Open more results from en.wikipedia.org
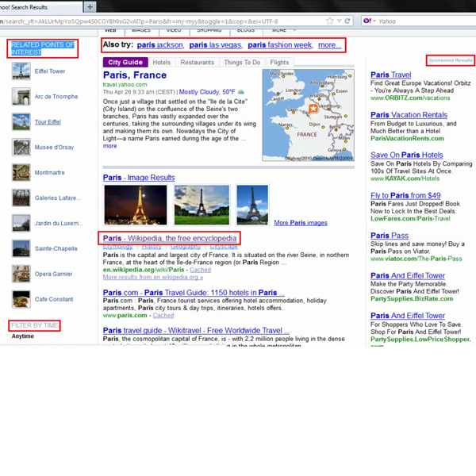 point(152,277)
